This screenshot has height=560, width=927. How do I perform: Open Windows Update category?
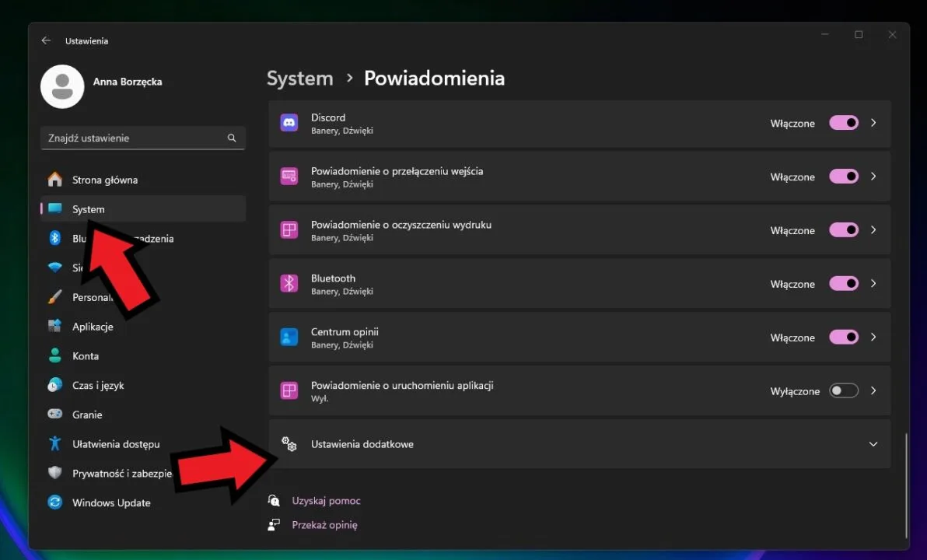click(x=143, y=502)
